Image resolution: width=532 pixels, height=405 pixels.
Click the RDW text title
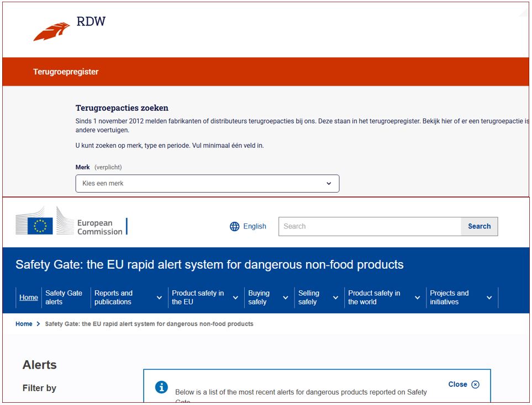pos(91,22)
